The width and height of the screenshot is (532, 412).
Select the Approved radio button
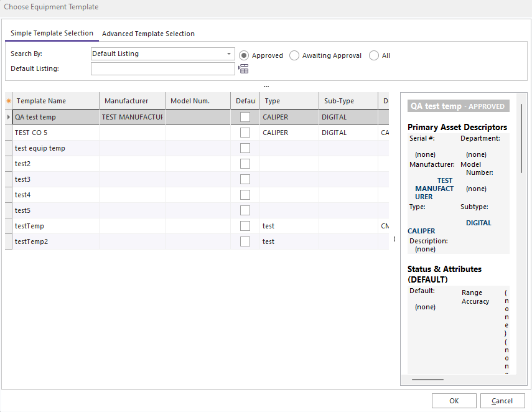pos(244,55)
